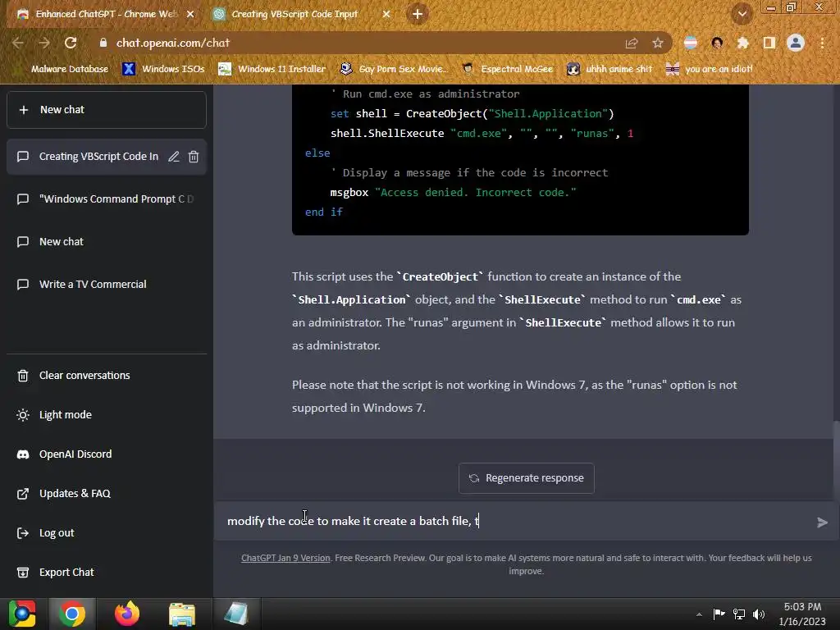The height and width of the screenshot is (630, 840).
Task: Toggle the browser side panel icon
Action: click(769, 43)
